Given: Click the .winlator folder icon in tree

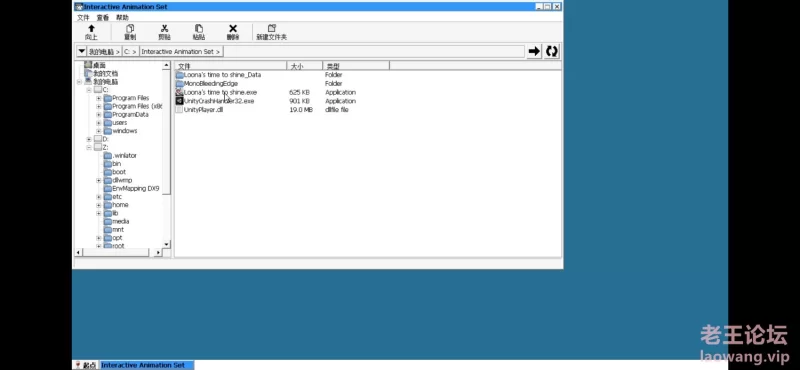Looking at the screenshot, I should pos(108,156).
